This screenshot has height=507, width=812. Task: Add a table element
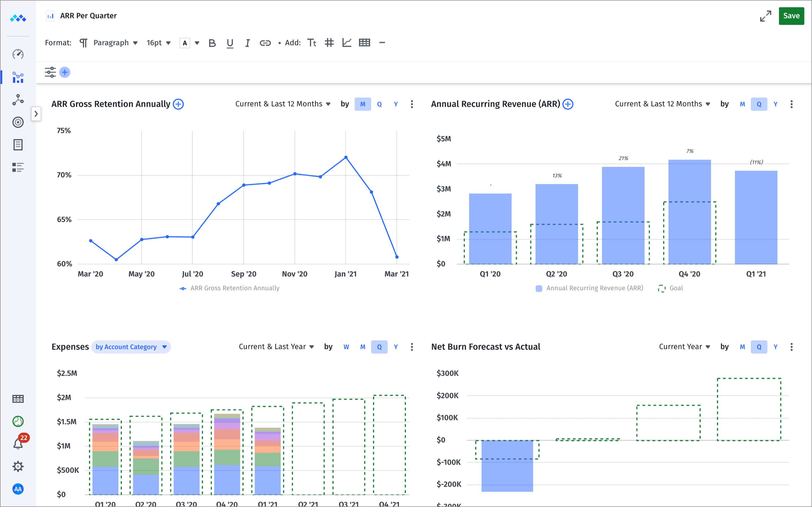[x=364, y=43]
